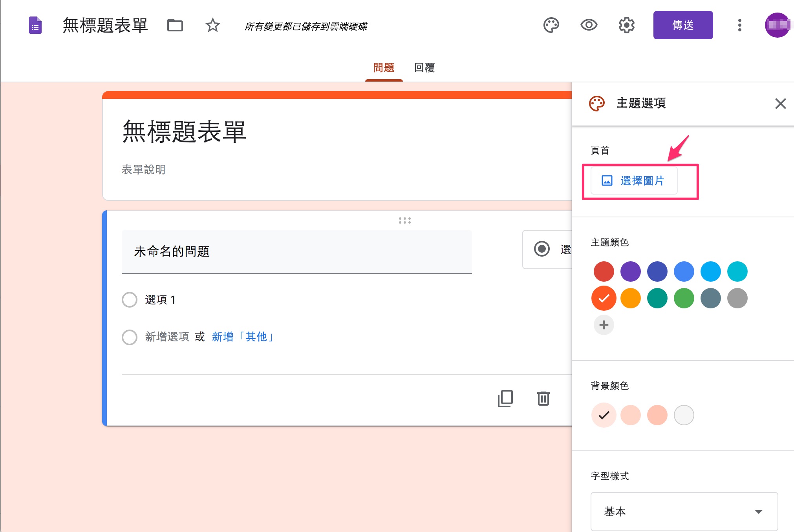Viewport: 794px width, 532px height.
Task: Select the grey theme color
Action: coord(737,298)
